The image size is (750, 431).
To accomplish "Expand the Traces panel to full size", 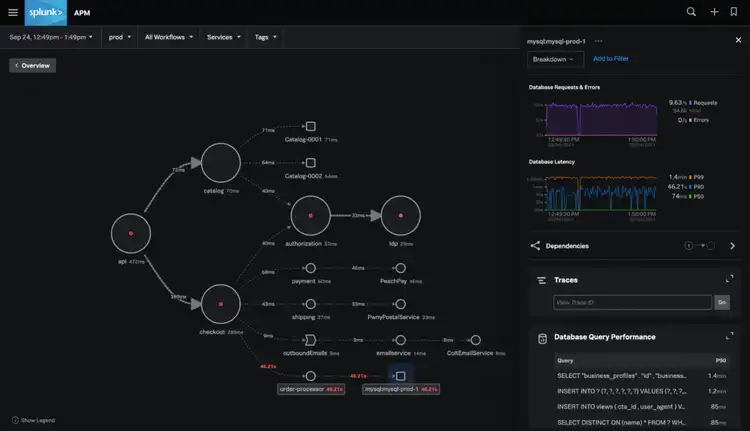I will point(730,280).
